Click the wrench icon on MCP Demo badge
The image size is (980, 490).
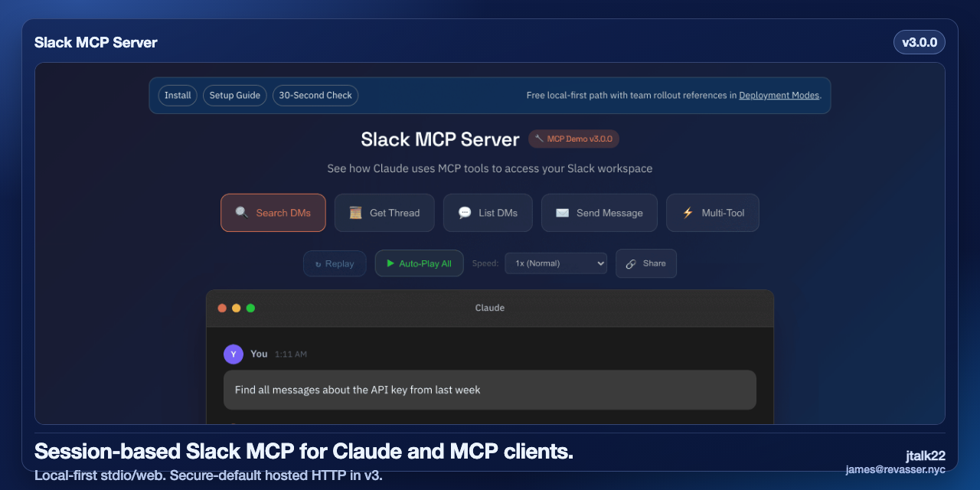pyautogui.click(x=539, y=139)
